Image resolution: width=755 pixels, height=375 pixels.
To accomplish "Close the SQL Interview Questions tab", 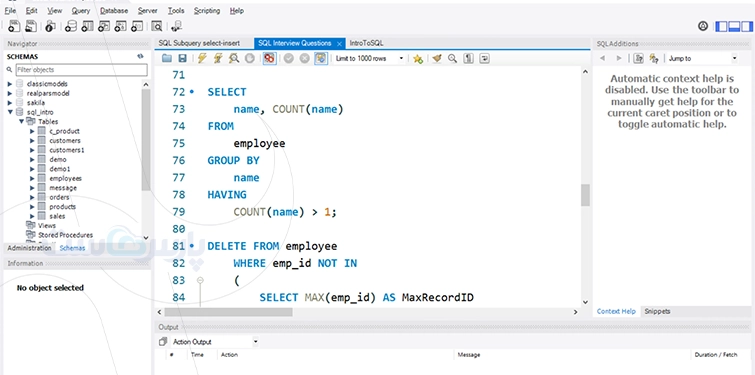I will click(339, 44).
